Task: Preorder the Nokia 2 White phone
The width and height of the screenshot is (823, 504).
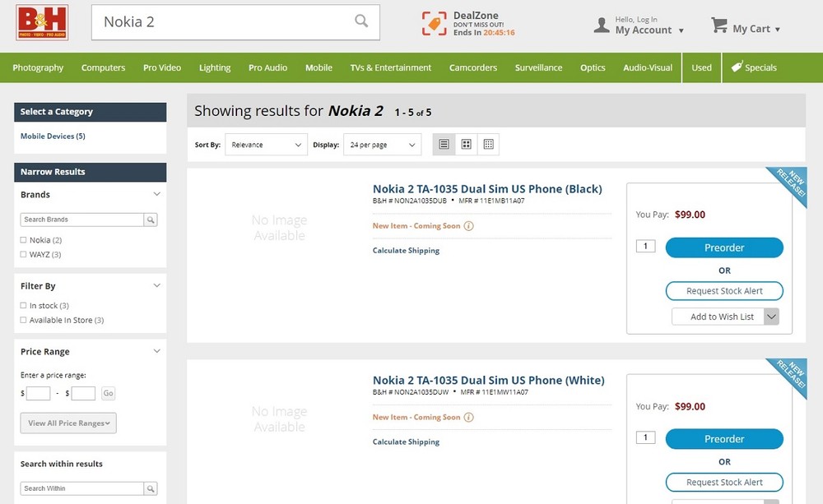Action: [x=724, y=439]
